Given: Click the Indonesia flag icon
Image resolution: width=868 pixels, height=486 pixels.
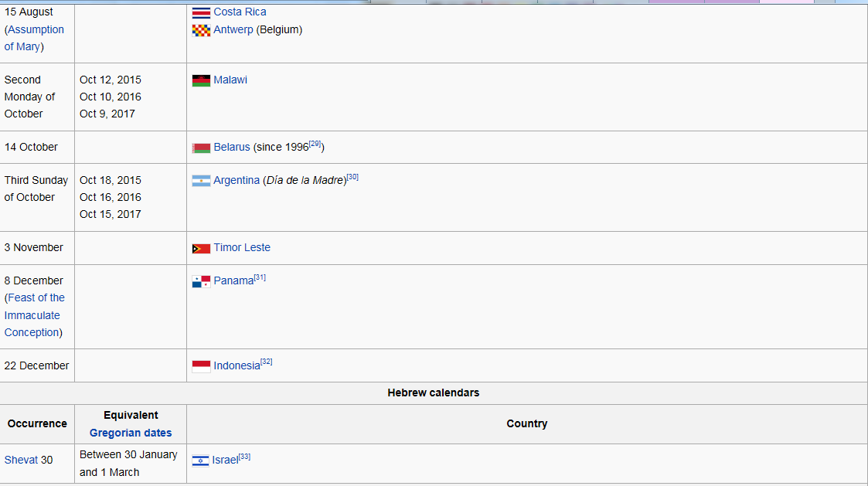Looking at the screenshot, I should click(x=201, y=366).
